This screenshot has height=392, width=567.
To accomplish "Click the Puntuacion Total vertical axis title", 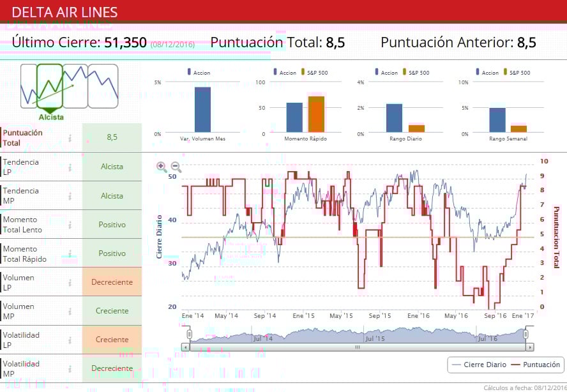I will (x=556, y=237).
